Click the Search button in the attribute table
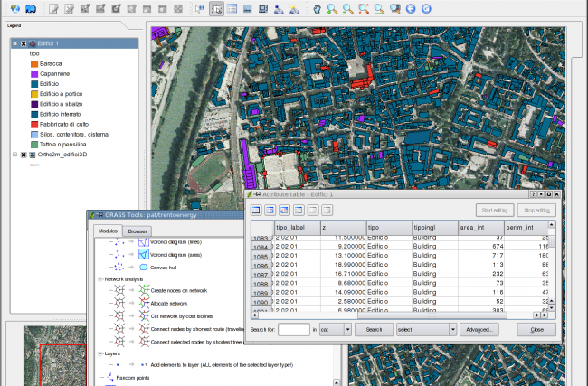The width and height of the screenshot is (588, 386). coord(374,329)
